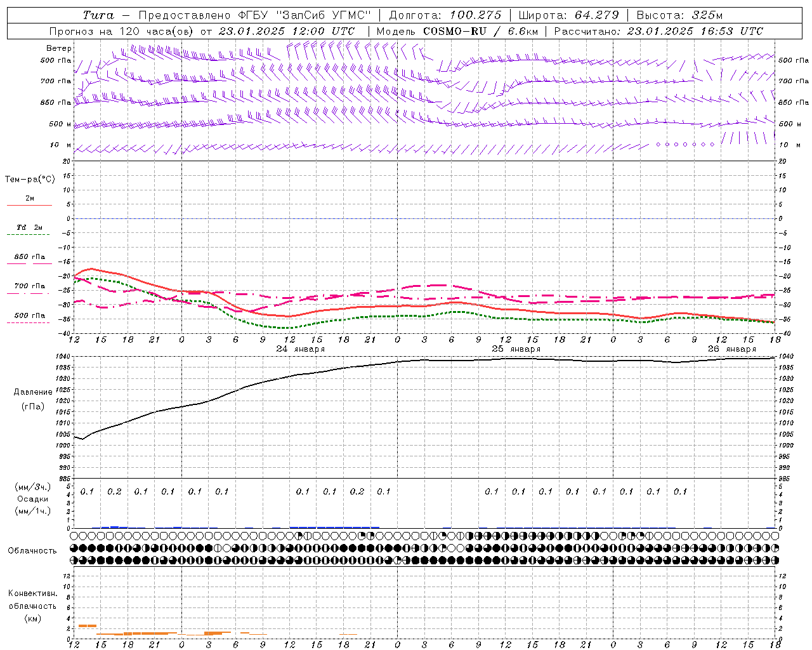Select the "Высота: 325м" elevation text
Viewport: 812px width, 650px height.
point(679,15)
